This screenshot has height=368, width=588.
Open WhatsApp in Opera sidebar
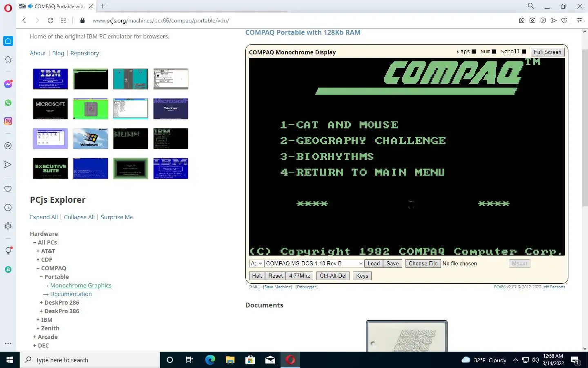tap(8, 103)
